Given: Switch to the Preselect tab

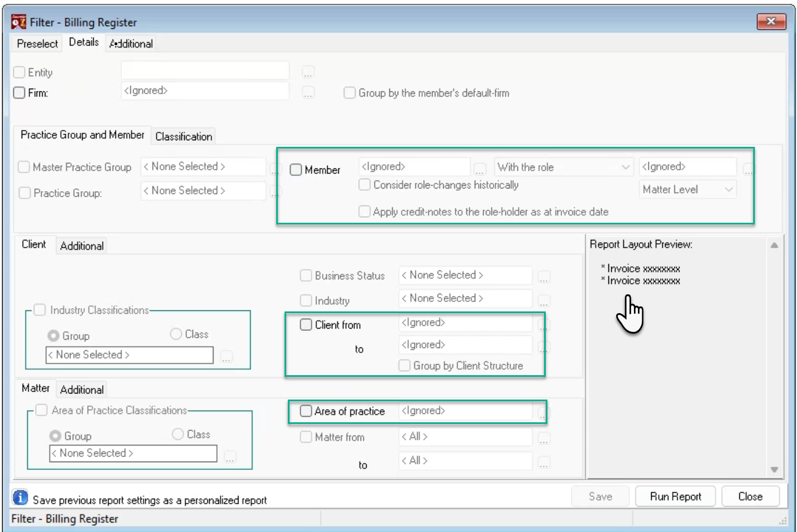Looking at the screenshot, I should point(37,43).
